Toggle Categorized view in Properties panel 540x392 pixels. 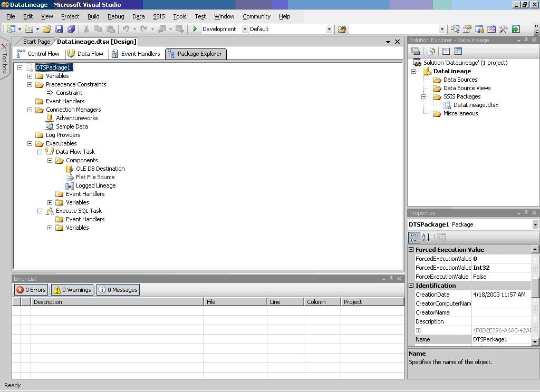(x=414, y=237)
